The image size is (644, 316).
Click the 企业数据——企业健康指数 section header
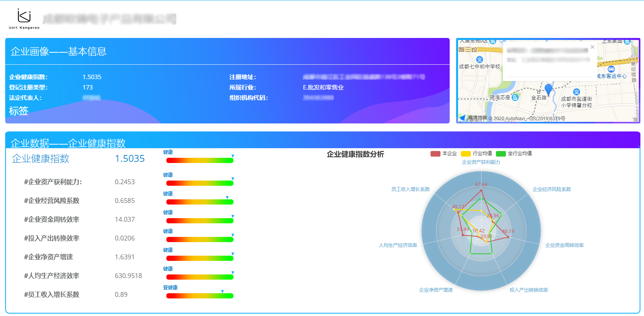coord(68,143)
